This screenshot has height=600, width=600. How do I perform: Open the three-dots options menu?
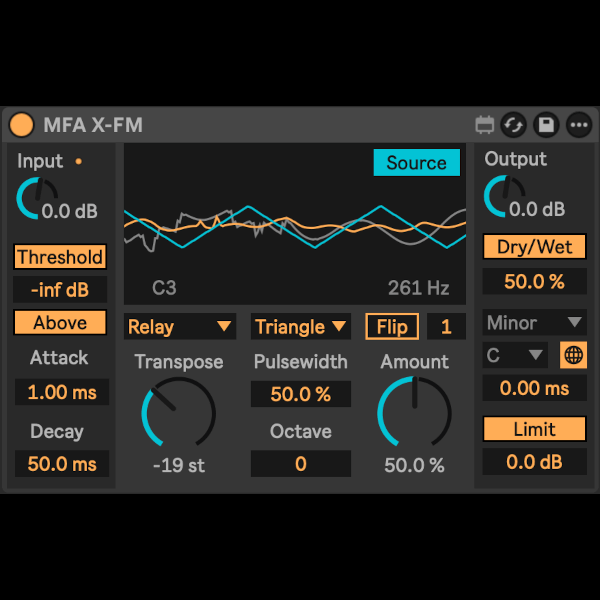pyautogui.click(x=578, y=125)
